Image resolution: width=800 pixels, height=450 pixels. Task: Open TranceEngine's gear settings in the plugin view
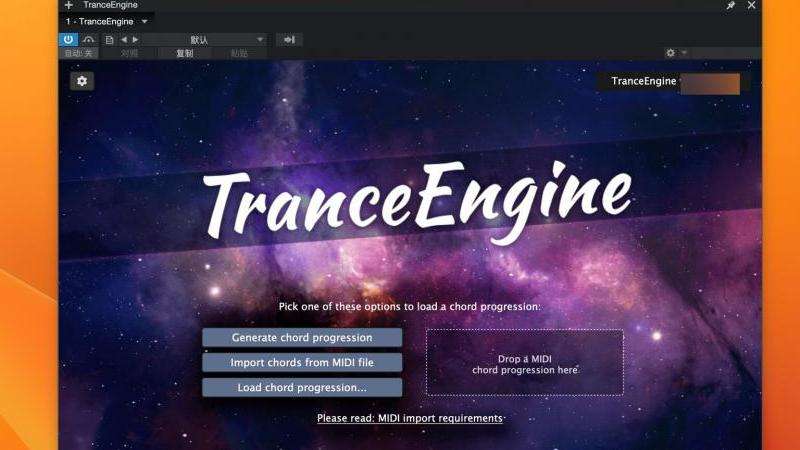pyautogui.click(x=82, y=81)
